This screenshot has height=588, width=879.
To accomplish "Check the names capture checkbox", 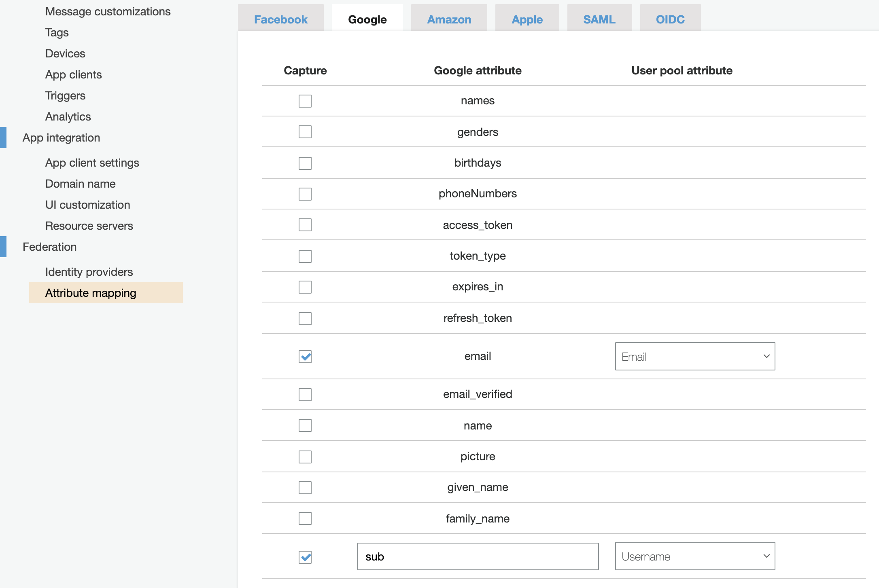I will [305, 101].
